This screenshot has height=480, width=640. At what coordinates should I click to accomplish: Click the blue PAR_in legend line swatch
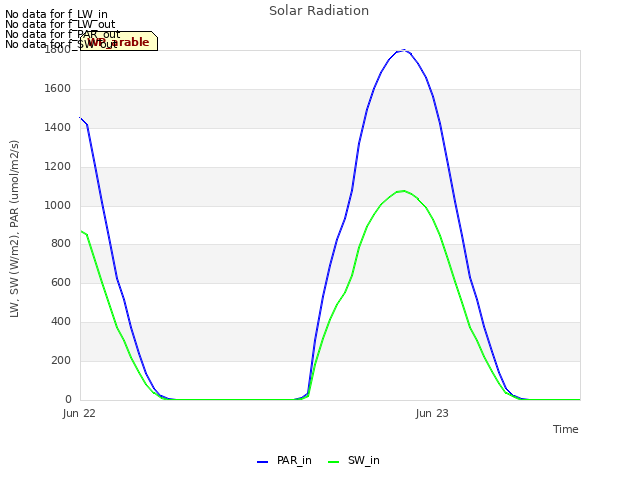262,462
